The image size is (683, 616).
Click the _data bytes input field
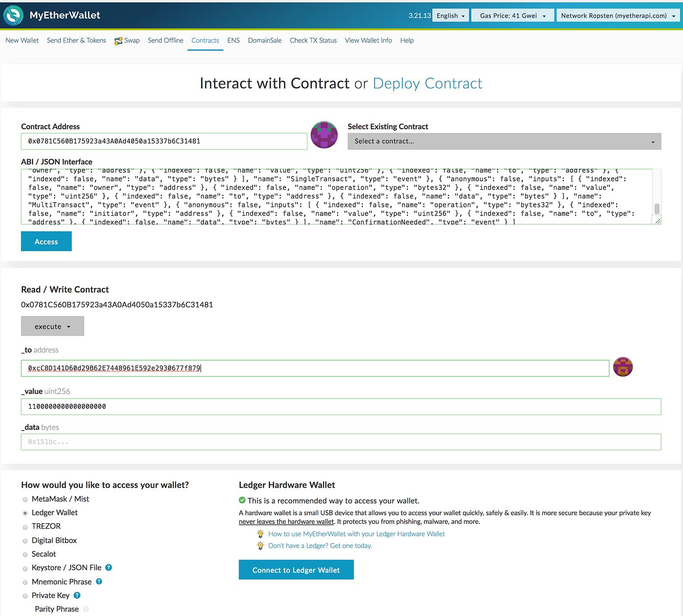tap(341, 442)
